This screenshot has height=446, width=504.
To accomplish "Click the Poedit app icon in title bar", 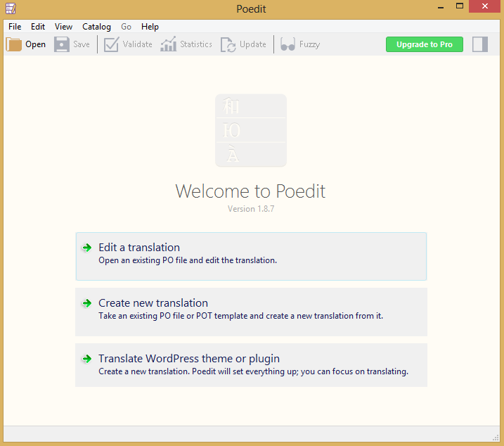I will coord(11,8).
